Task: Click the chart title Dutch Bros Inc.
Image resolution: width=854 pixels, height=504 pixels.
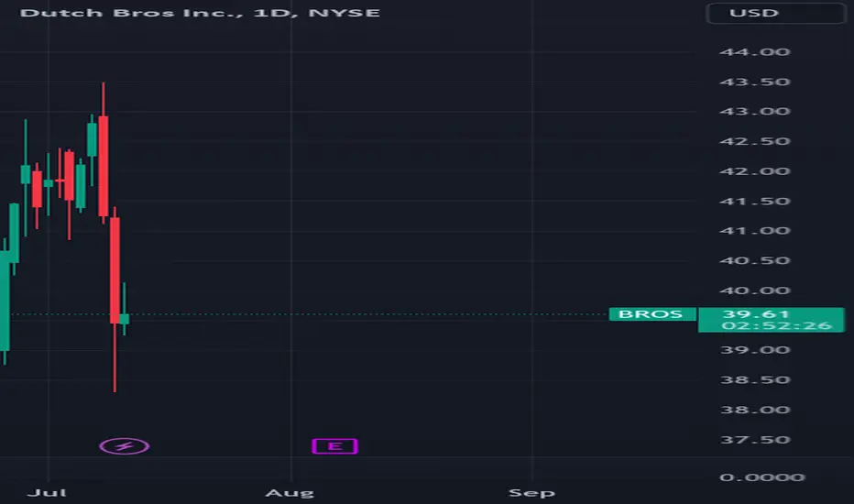Action: coord(200,13)
